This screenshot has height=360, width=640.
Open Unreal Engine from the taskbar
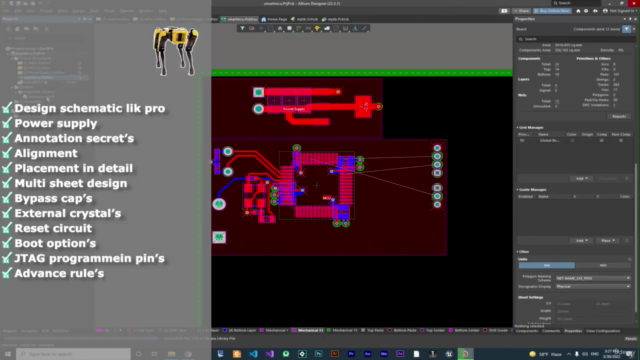[x=449, y=354]
